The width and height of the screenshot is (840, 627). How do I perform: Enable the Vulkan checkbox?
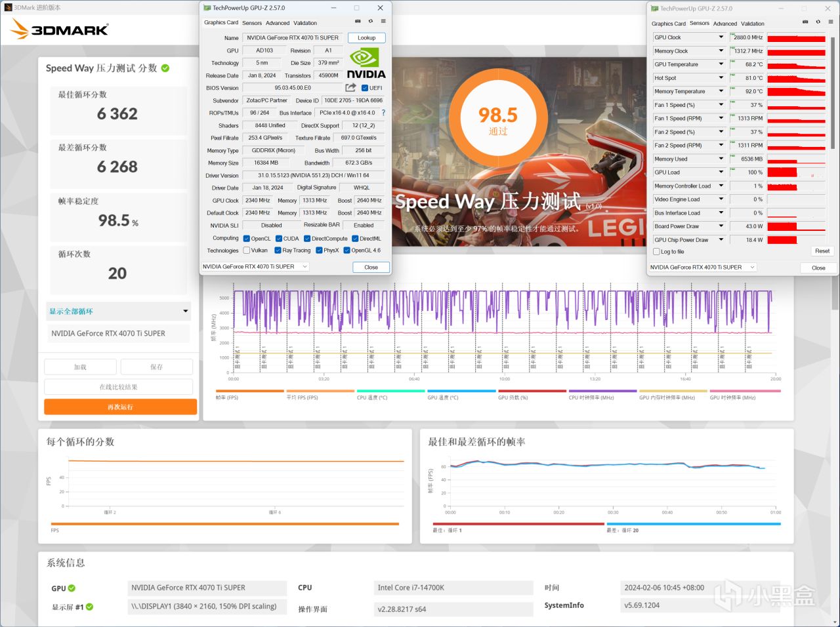(247, 251)
